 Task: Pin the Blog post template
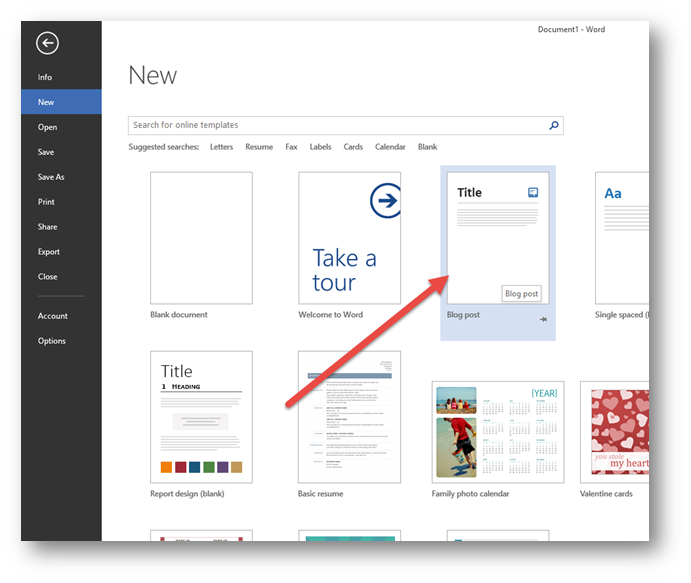(543, 320)
